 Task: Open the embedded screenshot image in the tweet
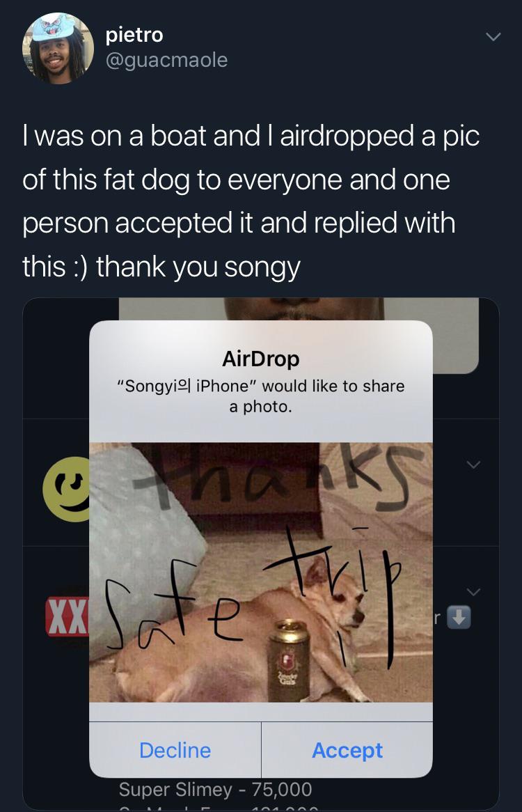pyautogui.click(x=261, y=554)
